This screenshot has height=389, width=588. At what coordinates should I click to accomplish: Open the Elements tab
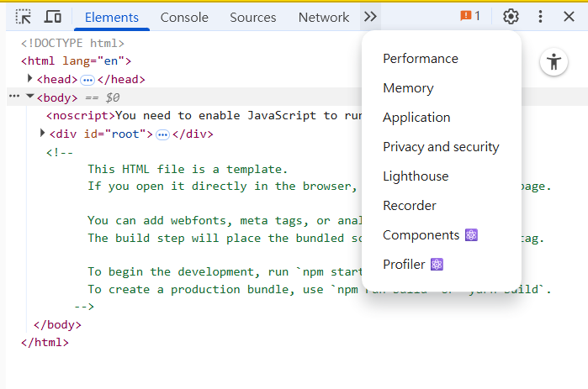tap(111, 17)
